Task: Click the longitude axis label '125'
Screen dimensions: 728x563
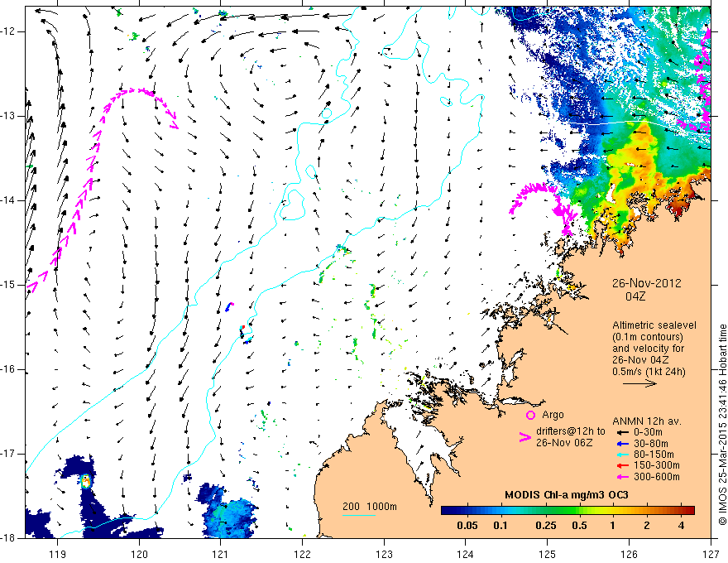Action: pyautogui.click(x=548, y=554)
